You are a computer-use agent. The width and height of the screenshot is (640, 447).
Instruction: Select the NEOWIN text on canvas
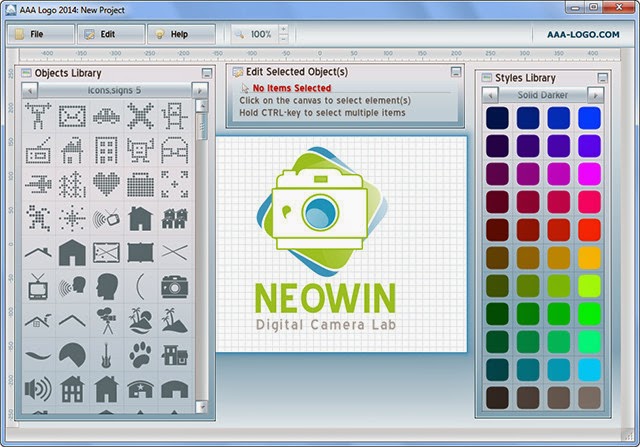325,298
